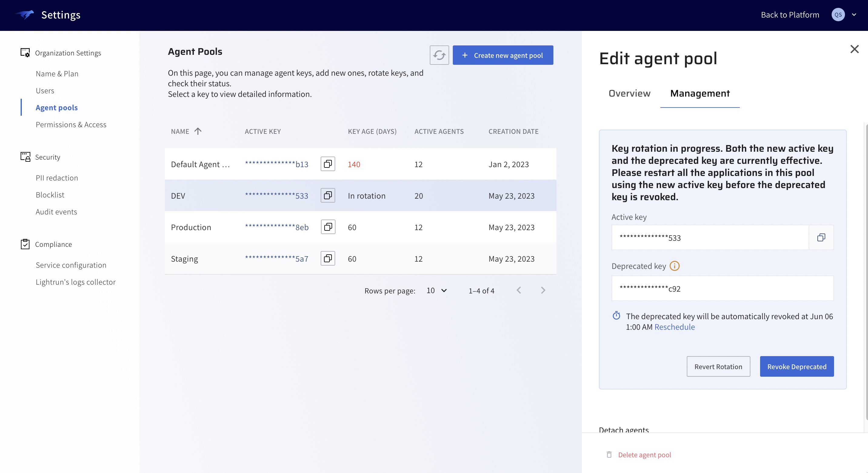Screen dimensions: 868x473
Task: Sort table by Name column arrow
Action: (198, 131)
